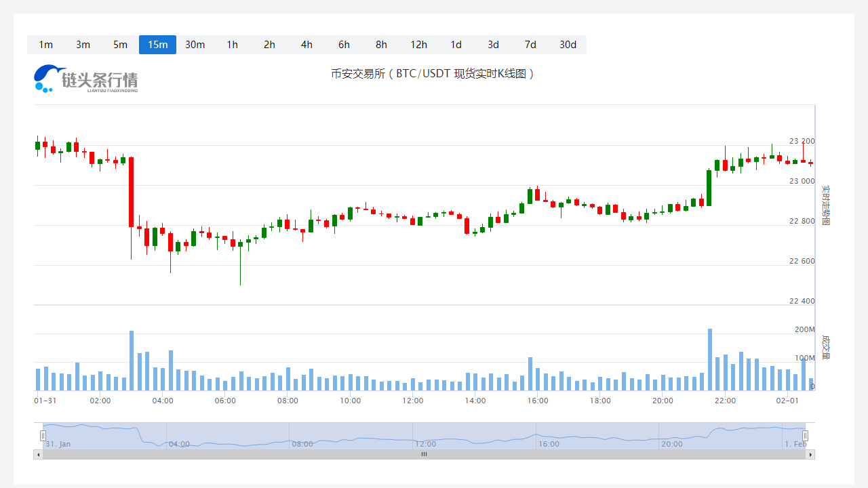Select the 4h interval tab
Viewport: 868px width, 488px height.
(307, 45)
